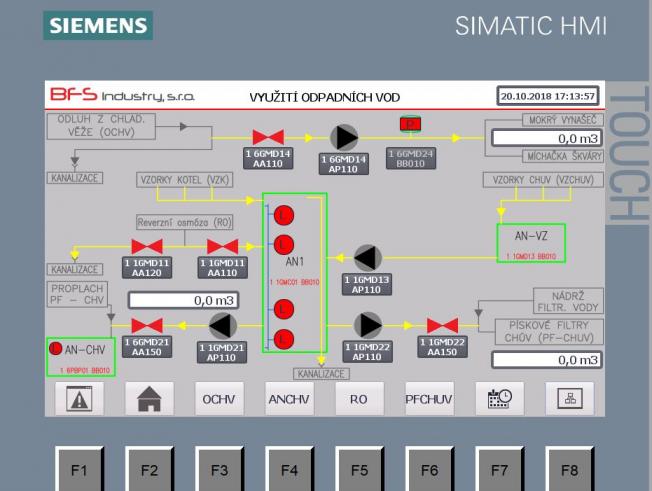Image resolution: width=652 pixels, height=491 pixels.
Task: Click the 0,0 m3 field under MOKRÝ VYNAŠEČ
Action: pyautogui.click(x=547, y=138)
